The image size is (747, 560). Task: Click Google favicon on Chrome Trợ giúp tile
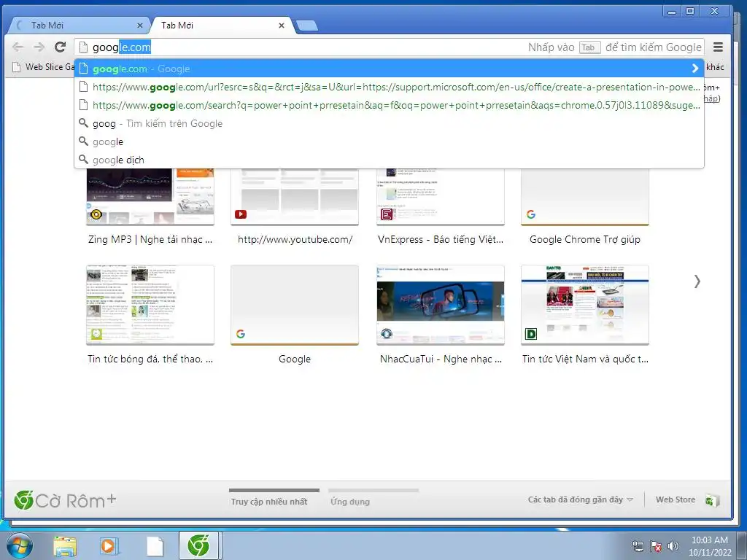(531, 214)
